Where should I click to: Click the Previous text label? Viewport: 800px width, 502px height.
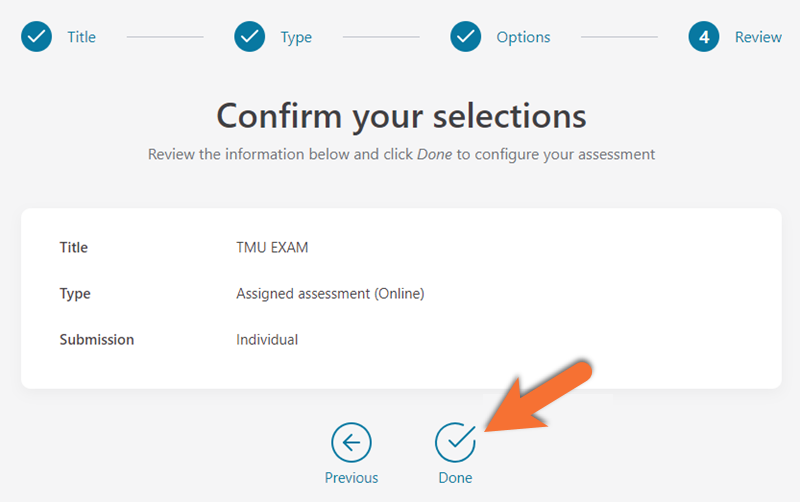coord(352,478)
